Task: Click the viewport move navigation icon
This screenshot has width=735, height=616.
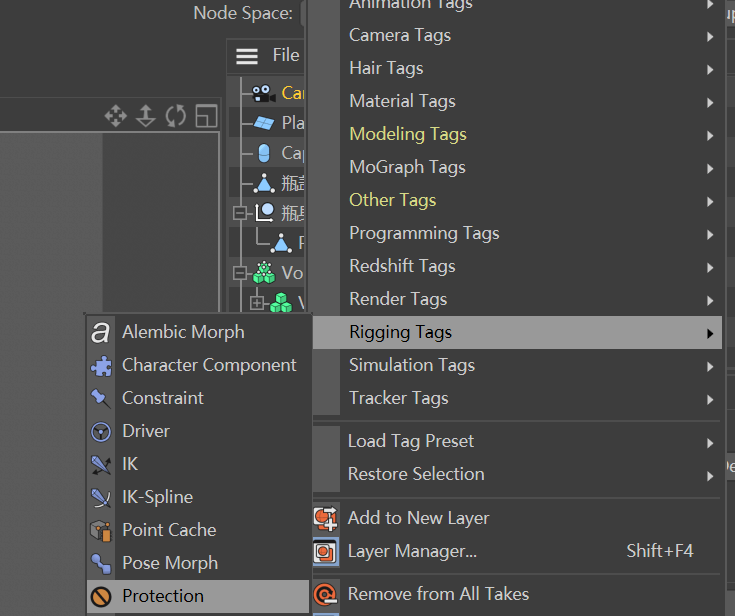Action: pos(116,116)
